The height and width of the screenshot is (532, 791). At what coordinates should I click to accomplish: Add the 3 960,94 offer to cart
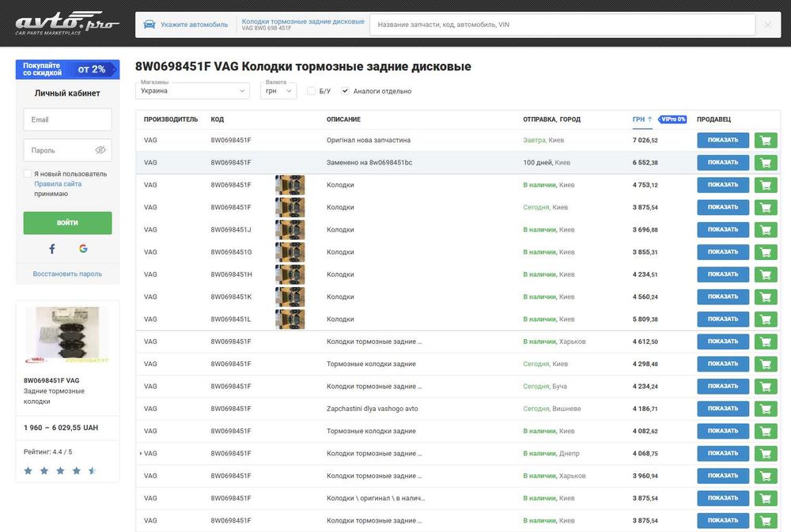[765, 476]
